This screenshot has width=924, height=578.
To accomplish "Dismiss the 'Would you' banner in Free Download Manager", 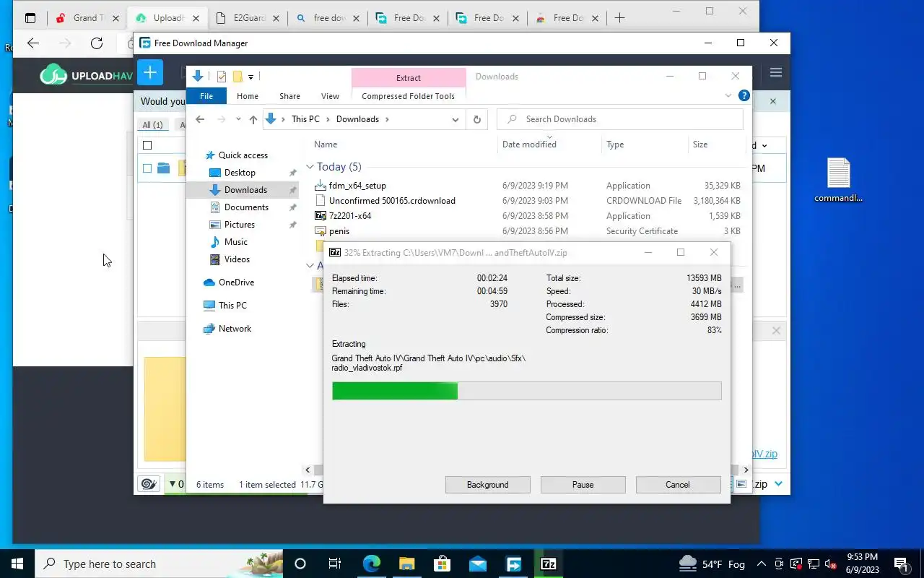I will (772, 102).
